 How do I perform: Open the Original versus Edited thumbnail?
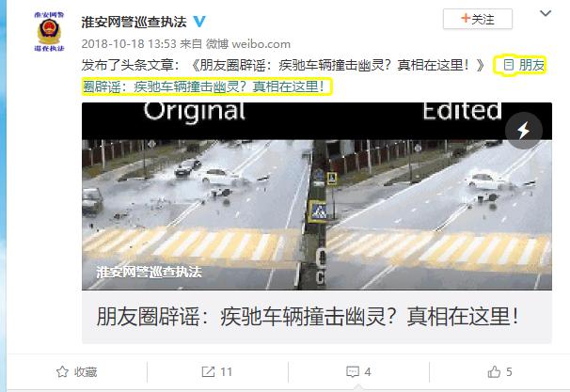(317, 196)
